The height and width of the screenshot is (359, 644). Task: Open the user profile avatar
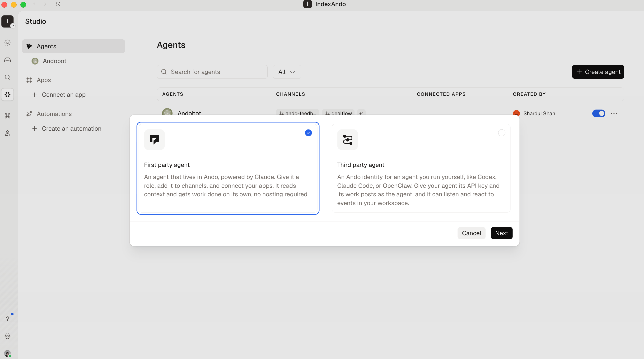[x=8, y=354]
